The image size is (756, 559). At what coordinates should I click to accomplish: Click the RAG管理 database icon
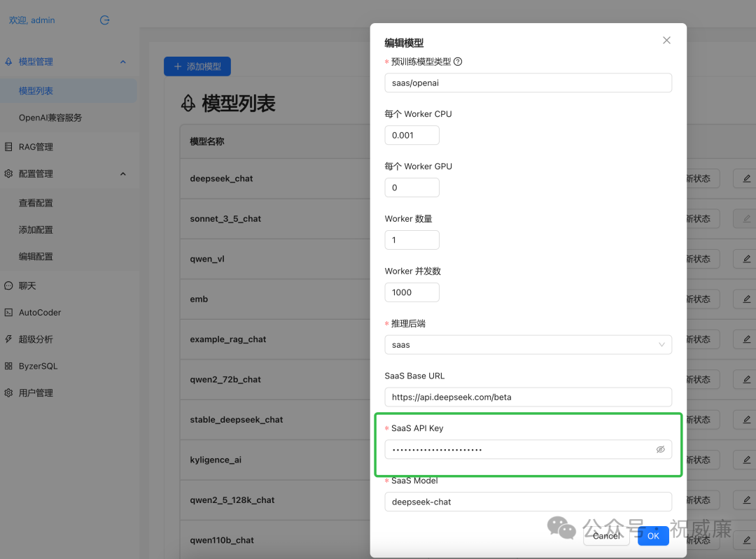tap(8, 147)
